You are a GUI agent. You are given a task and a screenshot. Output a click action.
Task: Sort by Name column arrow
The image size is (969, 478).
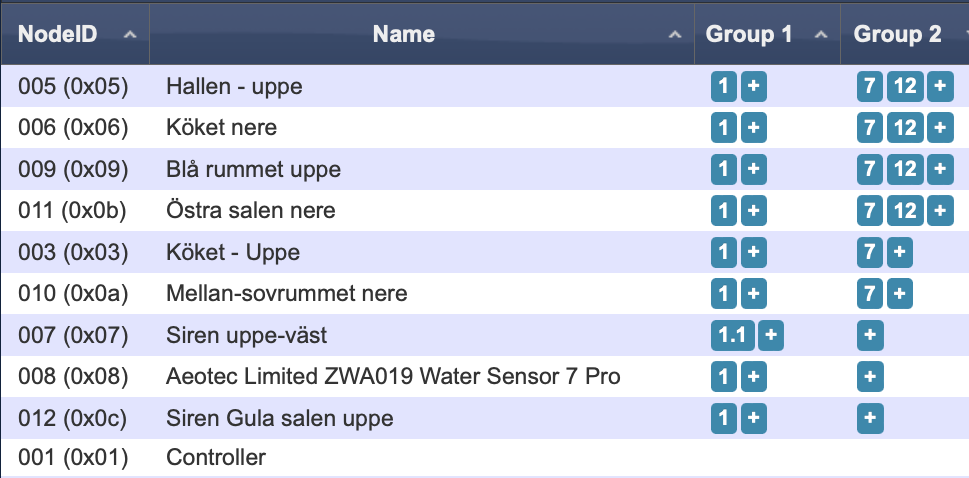675,35
